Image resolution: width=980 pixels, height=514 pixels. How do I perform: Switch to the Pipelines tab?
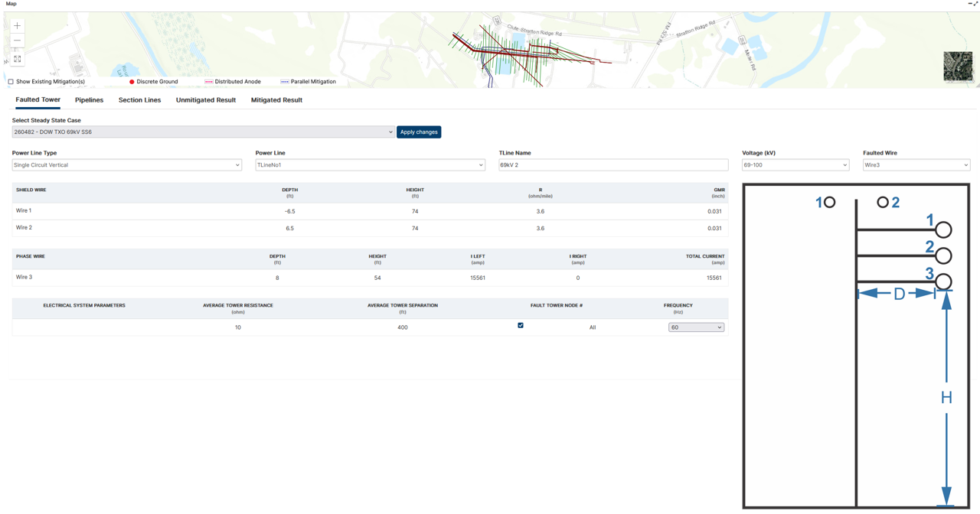[x=89, y=100]
